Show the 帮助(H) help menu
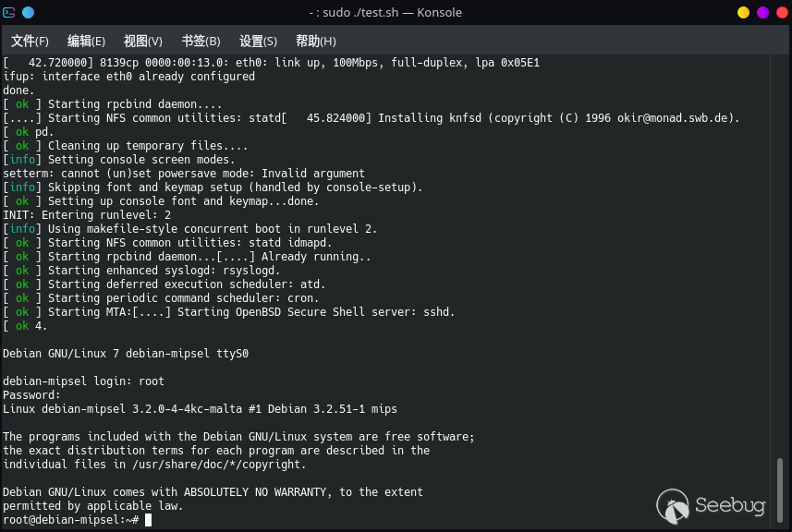 tap(315, 42)
